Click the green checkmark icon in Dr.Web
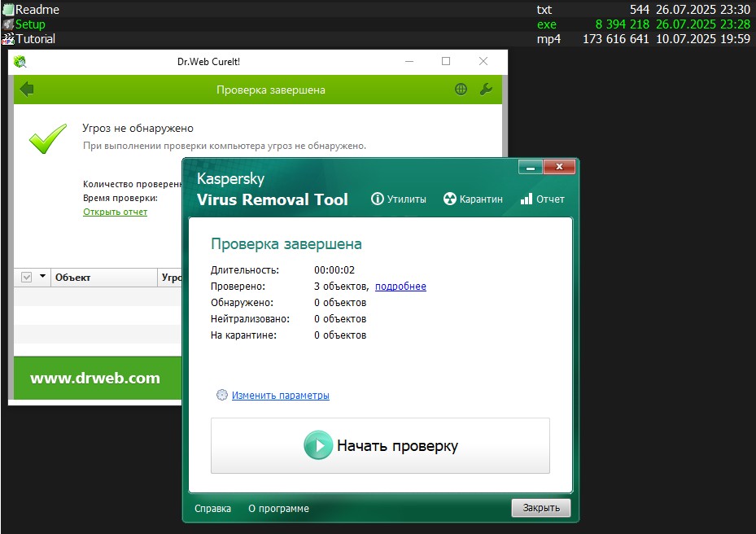This screenshot has height=534, width=756. (x=48, y=138)
